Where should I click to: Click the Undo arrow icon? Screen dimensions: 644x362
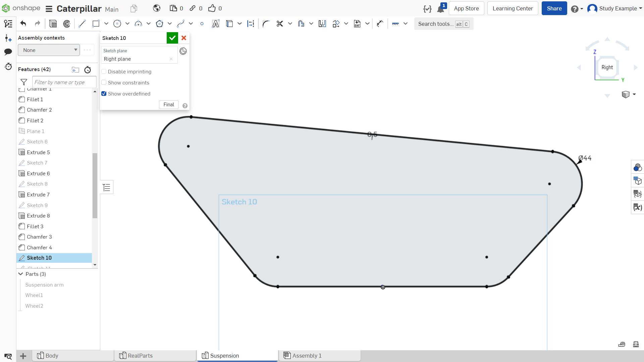[23, 23]
